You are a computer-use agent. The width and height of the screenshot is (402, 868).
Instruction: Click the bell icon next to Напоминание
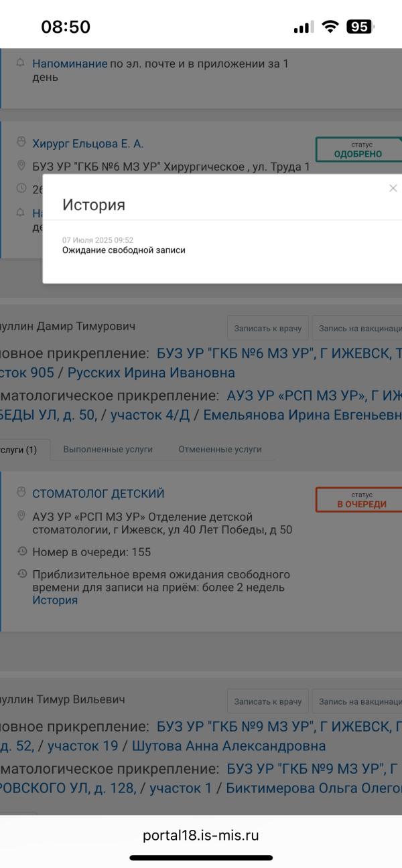[21, 63]
